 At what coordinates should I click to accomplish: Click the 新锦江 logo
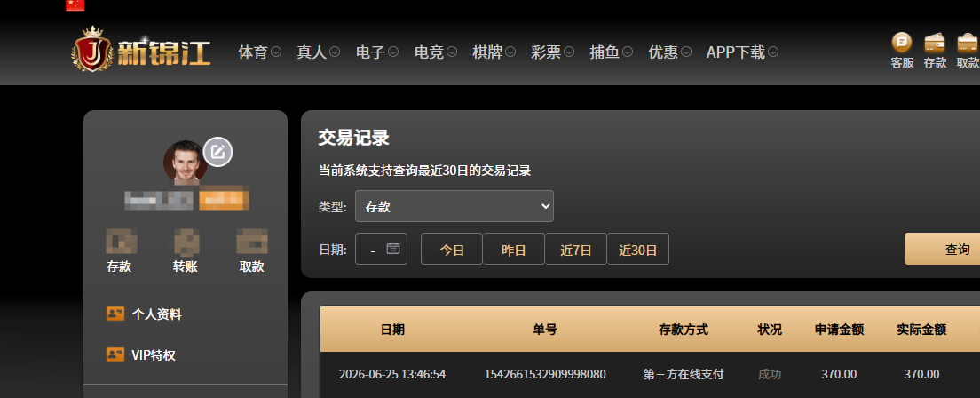click(141, 49)
